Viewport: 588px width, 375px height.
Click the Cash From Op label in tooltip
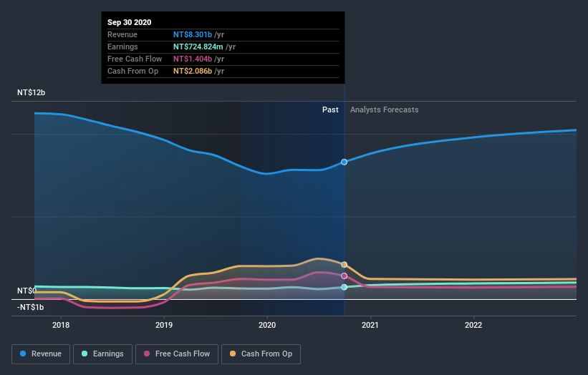pos(132,71)
